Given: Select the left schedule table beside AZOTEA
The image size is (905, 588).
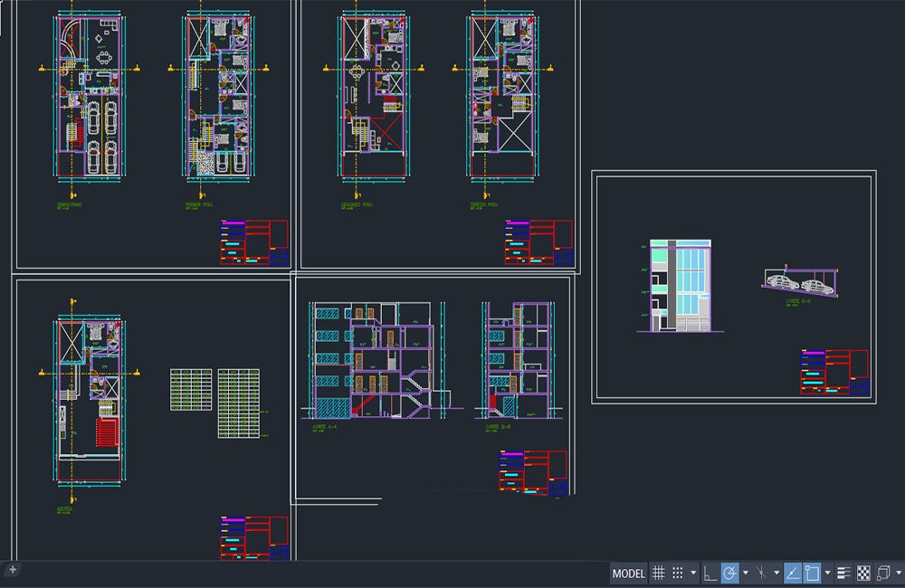Looking at the screenshot, I should [x=191, y=390].
